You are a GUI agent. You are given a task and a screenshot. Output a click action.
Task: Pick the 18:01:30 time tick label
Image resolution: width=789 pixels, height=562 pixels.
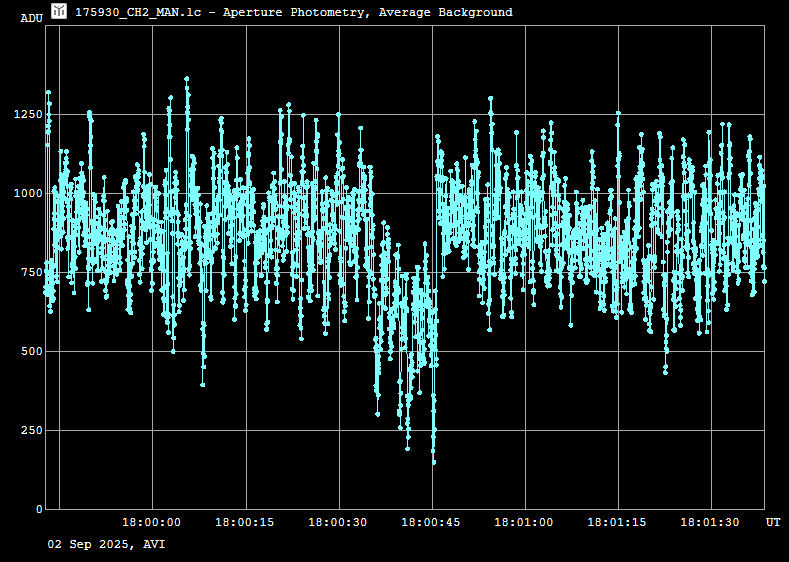[711, 522]
